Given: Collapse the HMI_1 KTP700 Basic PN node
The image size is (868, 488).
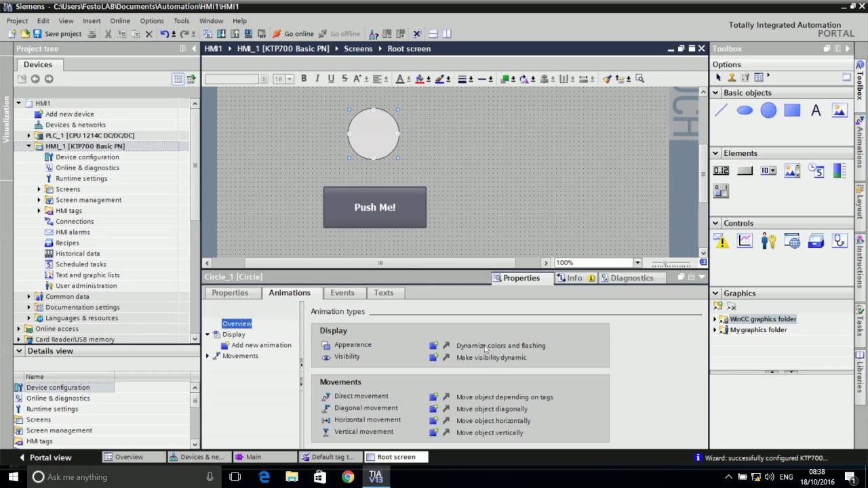Looking at the screenshot, I should 29,146.
